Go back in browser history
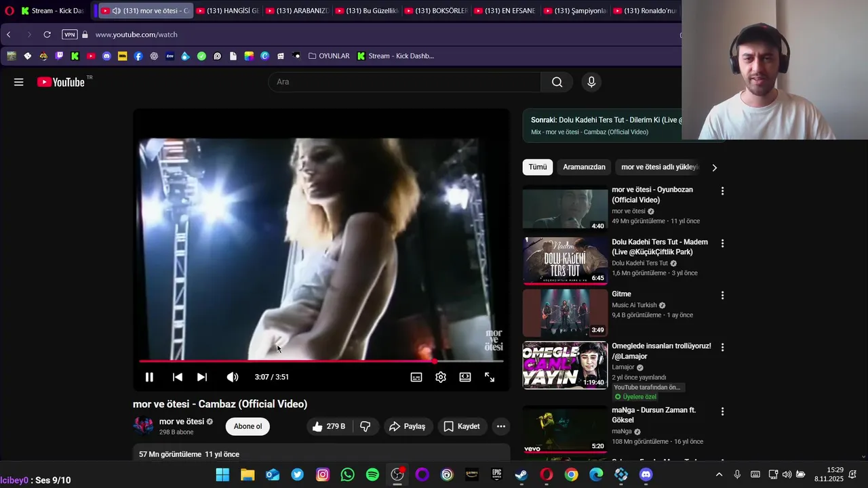This screenshot has height=488, width=868. [9, 35]
